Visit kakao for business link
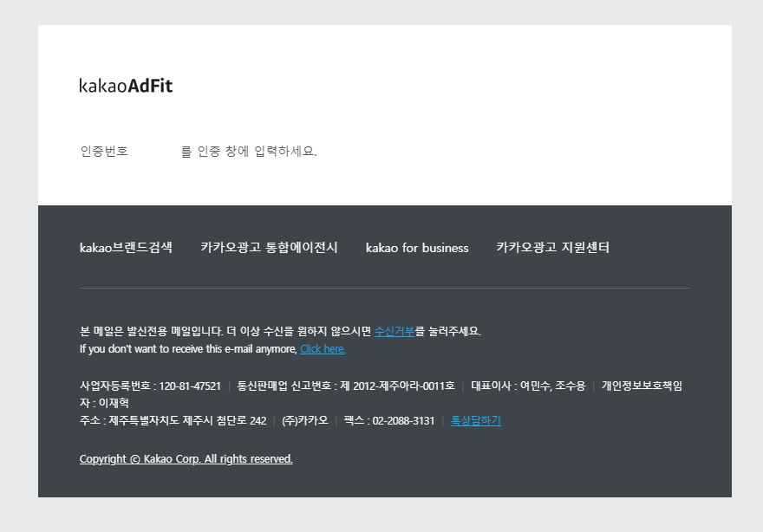The image size is (763, 532). point(417,248)
